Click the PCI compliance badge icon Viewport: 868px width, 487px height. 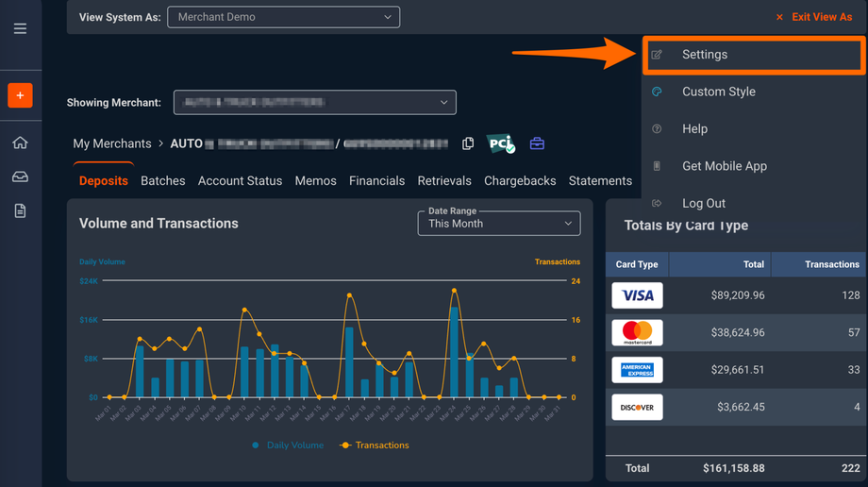click(x=501, y=143)
